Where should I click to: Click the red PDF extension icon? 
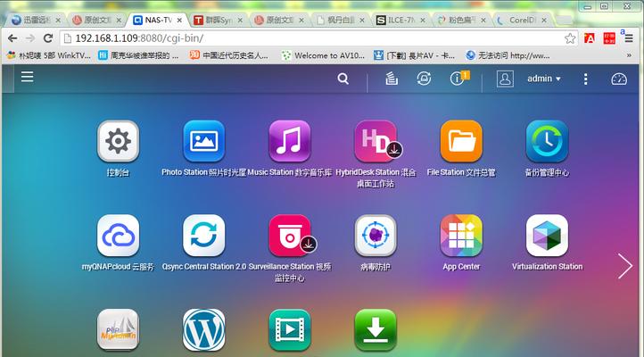[590, 38]
